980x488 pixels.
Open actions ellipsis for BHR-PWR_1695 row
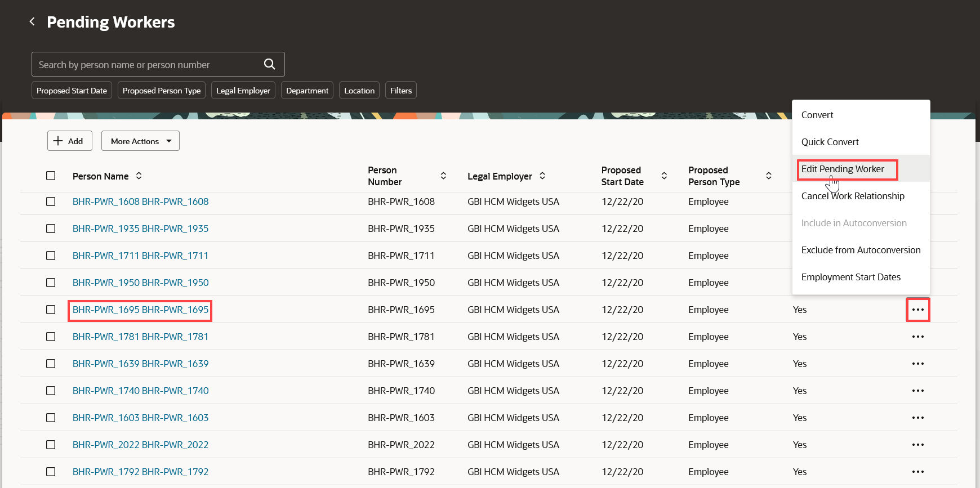tap(918, 310)
